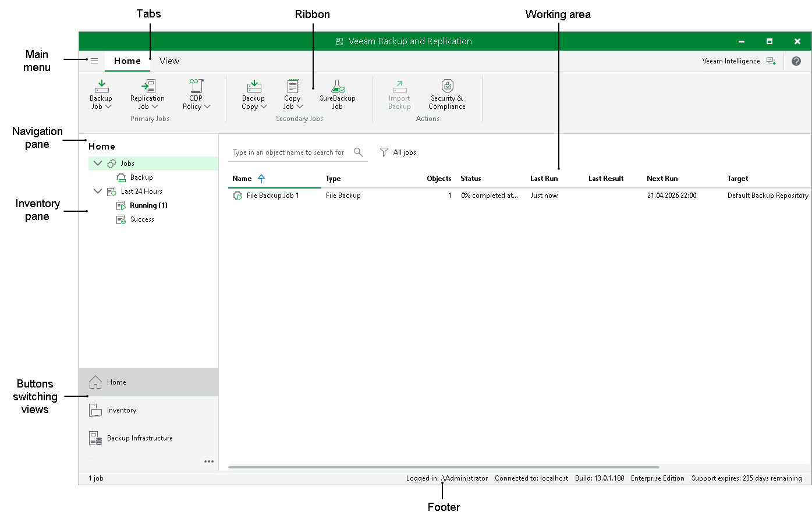812x519 pixels.
Task: Click the Replication Job ribbon icon
Action: (148, 86)
